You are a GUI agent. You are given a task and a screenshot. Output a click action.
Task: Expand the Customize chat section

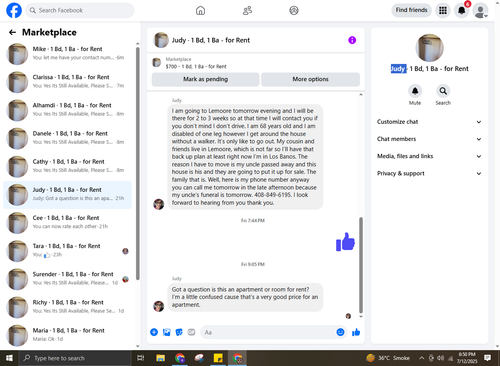tap(429, 122)
